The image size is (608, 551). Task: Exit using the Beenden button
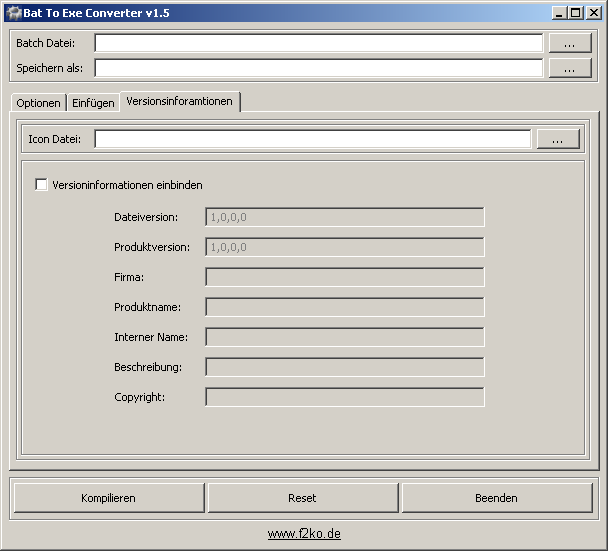point(497,498)
